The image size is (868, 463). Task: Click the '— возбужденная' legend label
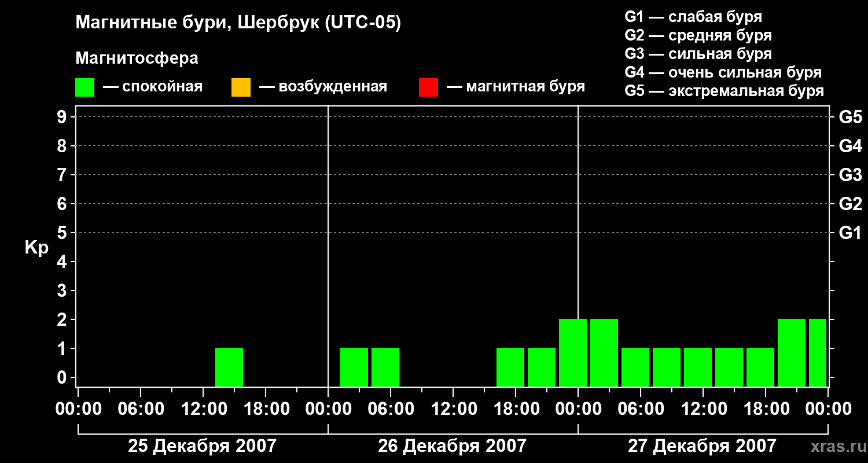coord(323,87)
